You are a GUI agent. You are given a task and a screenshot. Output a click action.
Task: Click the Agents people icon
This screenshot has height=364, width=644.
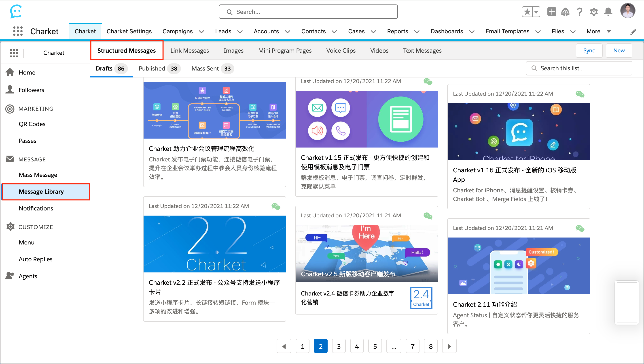pos(10,276)
